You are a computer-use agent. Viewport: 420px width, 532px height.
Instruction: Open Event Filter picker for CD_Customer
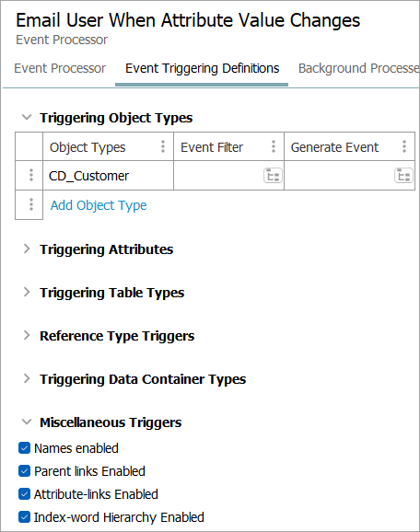click(273, 176)
